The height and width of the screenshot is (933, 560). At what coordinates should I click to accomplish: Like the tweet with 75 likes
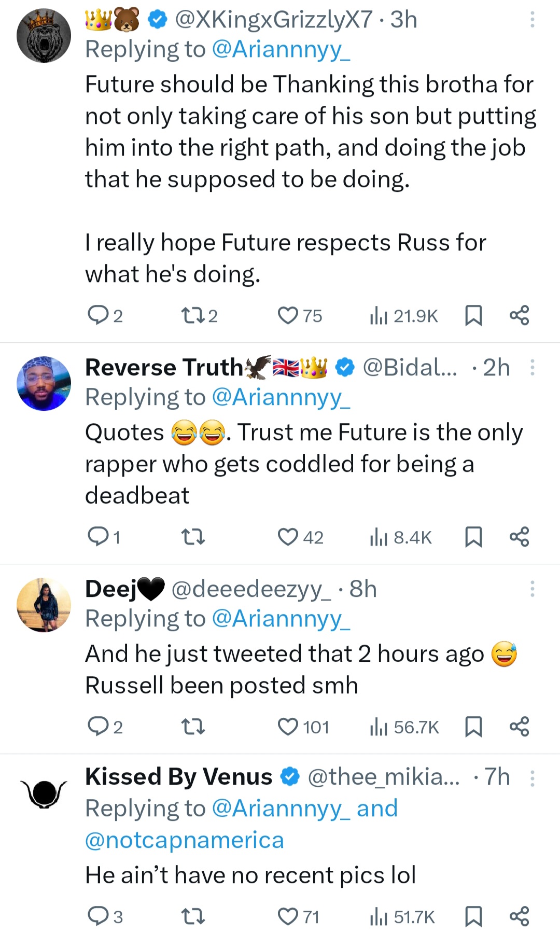point(288,315)
